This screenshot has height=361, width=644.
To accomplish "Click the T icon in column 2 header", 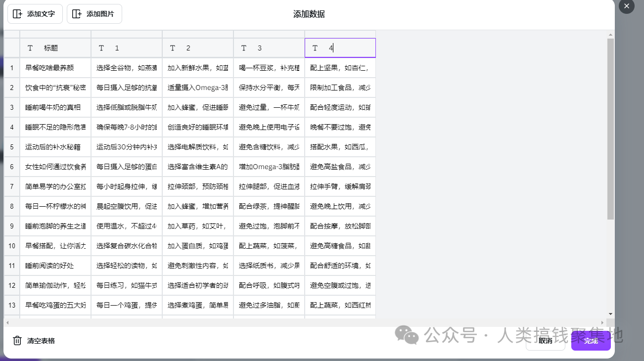I will click(x=172, y=47).
